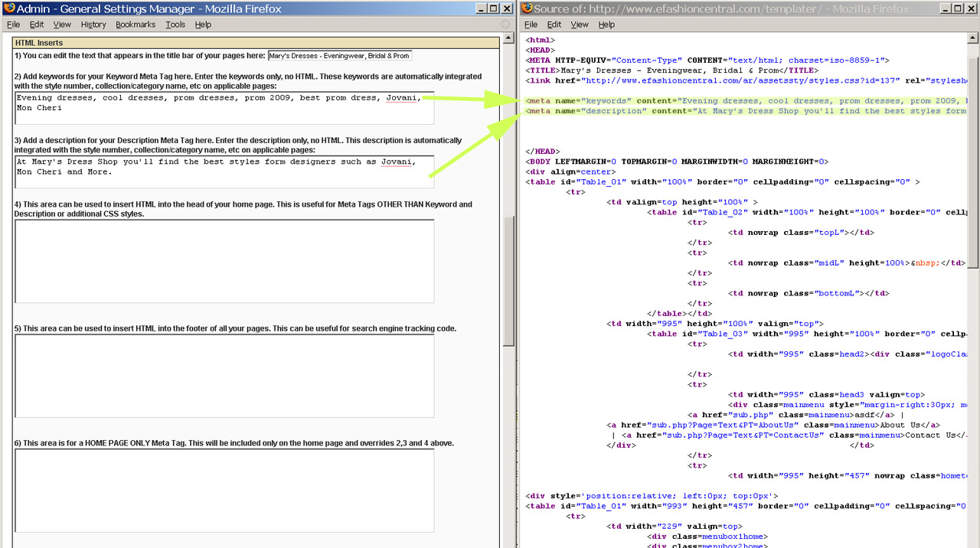The width and height of the screenshot is (980, 548).
Task: Click the description meta tag textarea
Action: tap(224, 172)
